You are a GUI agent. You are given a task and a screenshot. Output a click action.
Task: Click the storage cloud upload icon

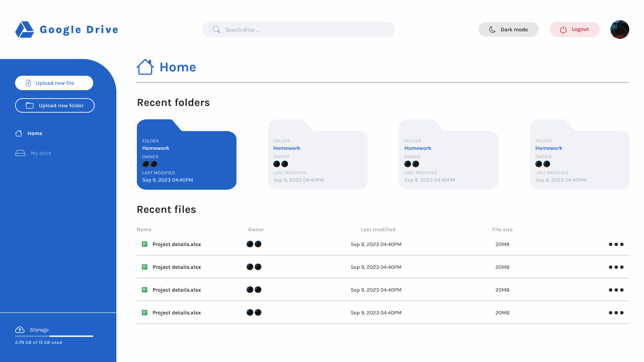[x=20, y=329]
